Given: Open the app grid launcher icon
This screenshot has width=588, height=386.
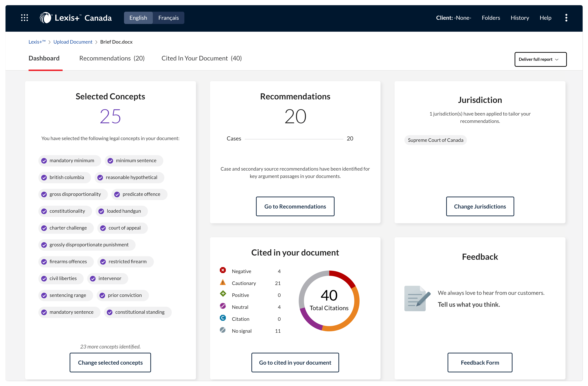Looking at the screenshot, I should (x=24, y=18).
